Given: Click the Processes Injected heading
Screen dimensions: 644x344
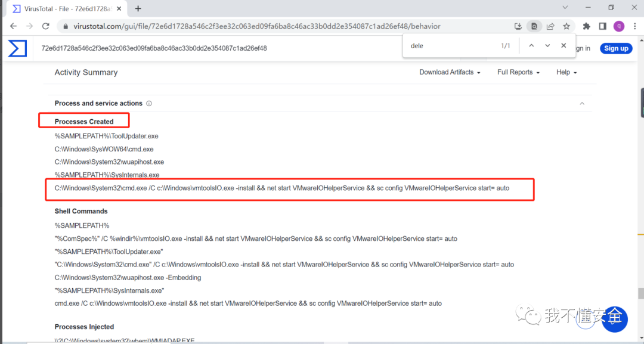Looking at the screenshot, I should (84, 327).
